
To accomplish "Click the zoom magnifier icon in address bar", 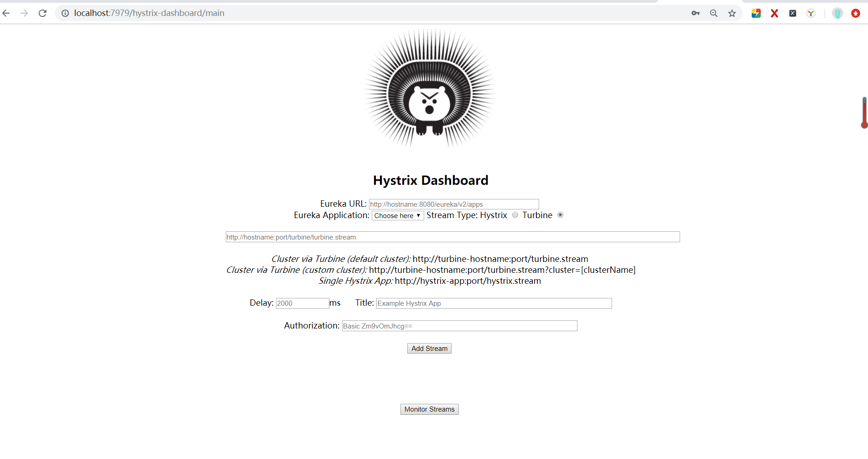I will (714, 13).
